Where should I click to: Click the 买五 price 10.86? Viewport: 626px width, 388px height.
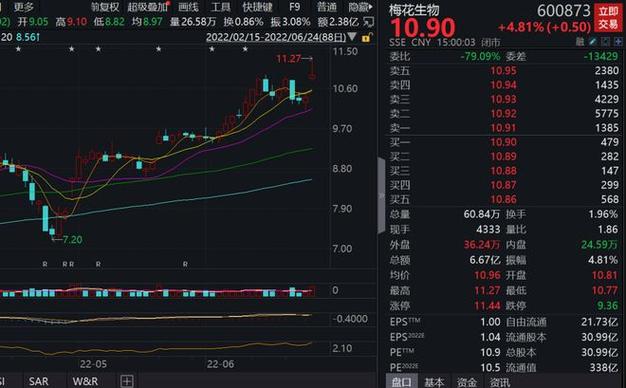tap(503, 199)
